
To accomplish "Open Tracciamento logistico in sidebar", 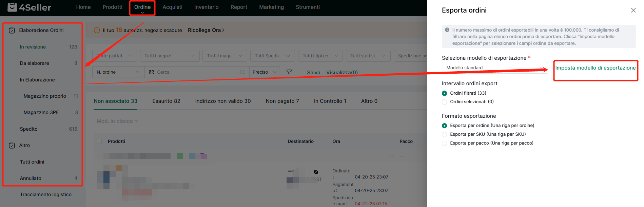I will (x=46, y=194).
